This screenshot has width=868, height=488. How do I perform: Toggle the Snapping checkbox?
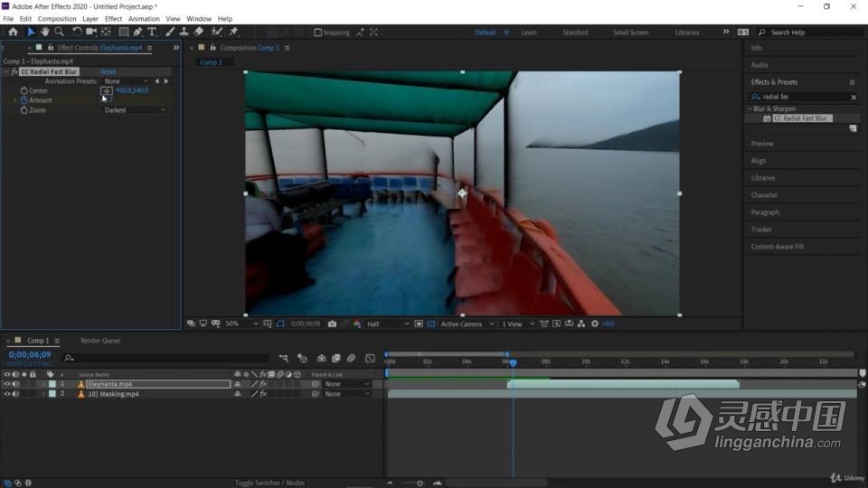coord(317,33)
